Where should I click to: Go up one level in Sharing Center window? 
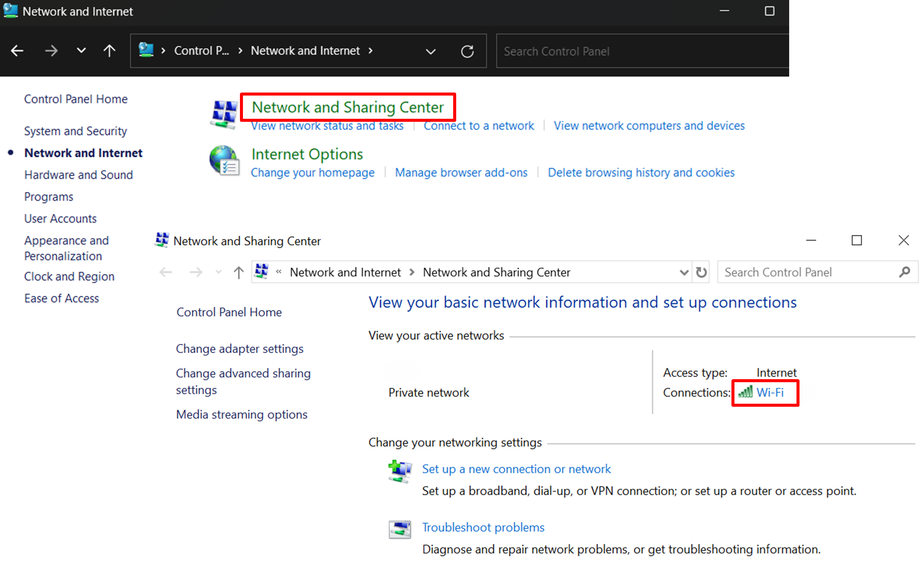click(x=238, y=272)
